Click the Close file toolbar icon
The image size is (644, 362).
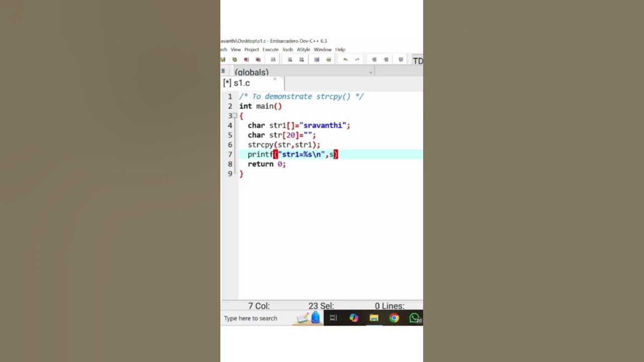[x=246, y=59]
